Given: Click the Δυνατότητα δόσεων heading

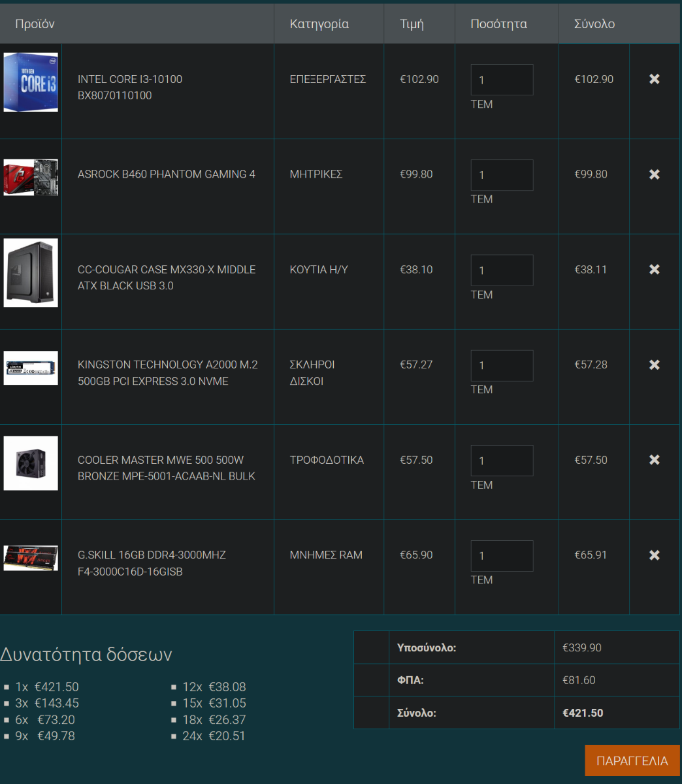Looking at the screenshot, I should (x=86, y=654).
